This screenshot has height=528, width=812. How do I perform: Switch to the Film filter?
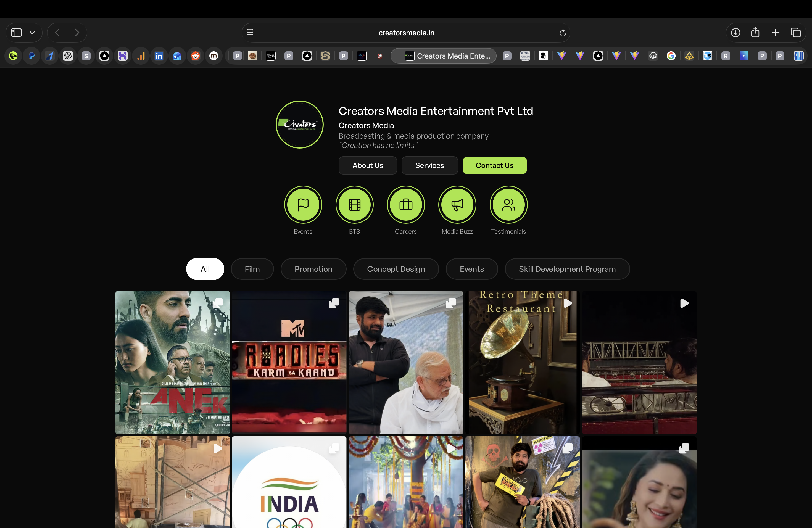point(252,269)
